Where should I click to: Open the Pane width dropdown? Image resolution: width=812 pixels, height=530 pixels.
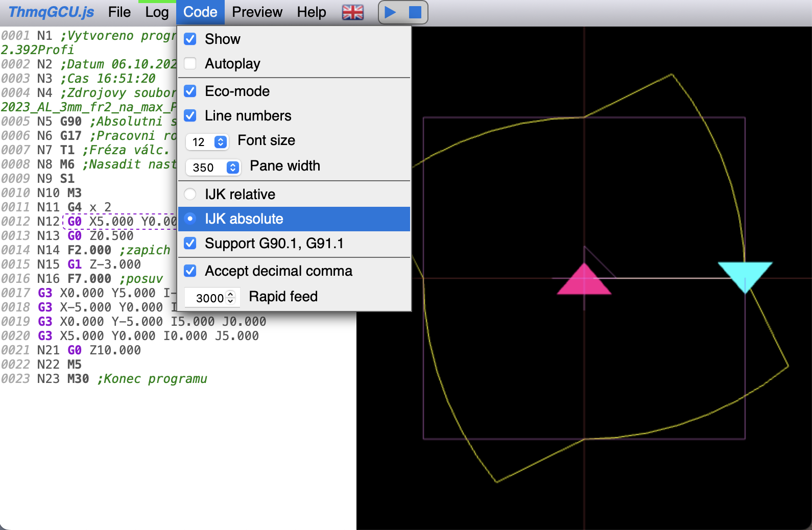click(x=213, y=167)
